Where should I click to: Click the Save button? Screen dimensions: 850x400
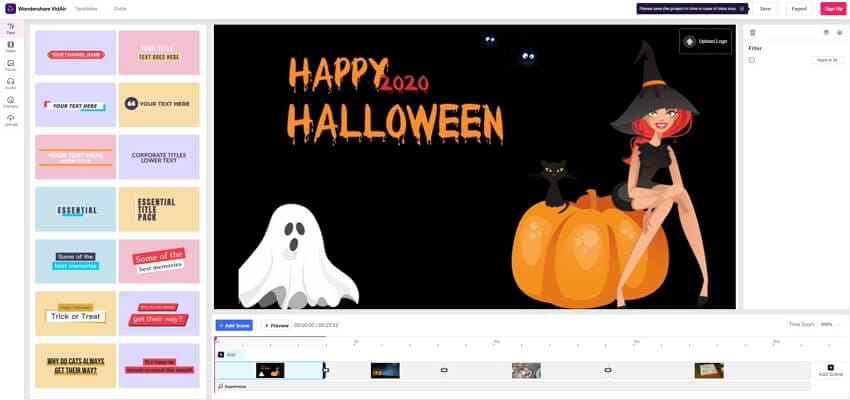point(765,9)
